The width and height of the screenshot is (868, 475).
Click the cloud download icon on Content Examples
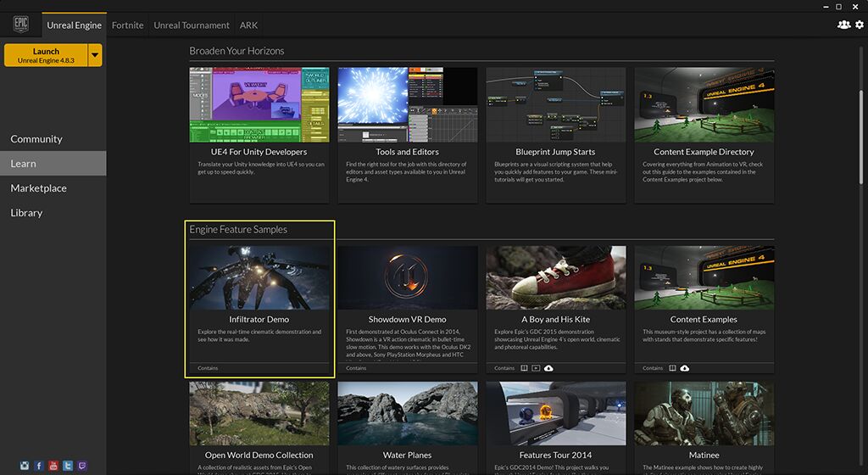point(684,368)
